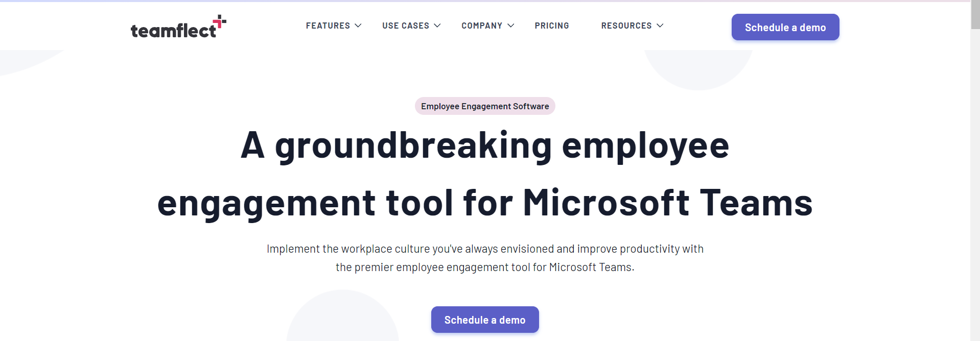The image size is (980, 341).
Task: Click the centered Schedule a demo button
Action: [x=484, y=320]
